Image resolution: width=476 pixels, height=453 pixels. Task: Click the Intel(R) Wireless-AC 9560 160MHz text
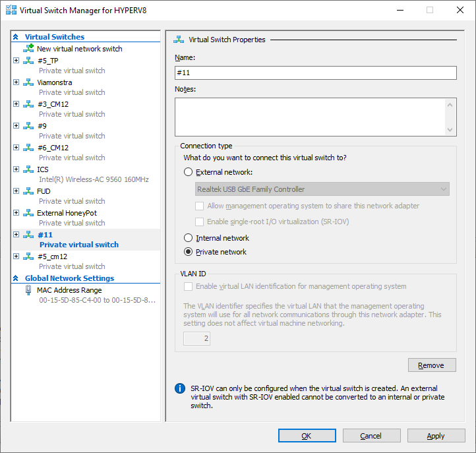(x=94, y=179)
